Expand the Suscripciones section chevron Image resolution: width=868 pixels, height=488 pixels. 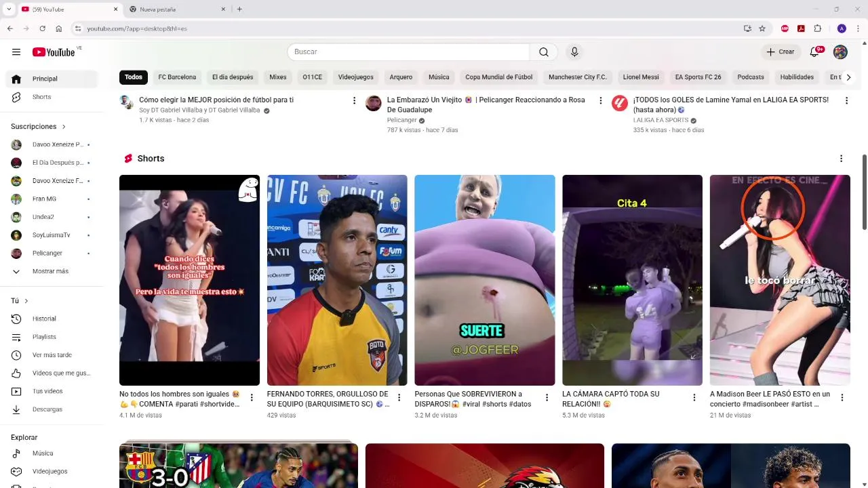(64, 127)
